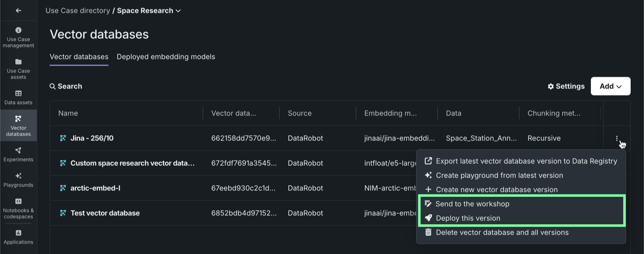644x254 pixels.
Task: Go to Data assets in sidebar
Action: pyautogui.click(x=18, y=97)
